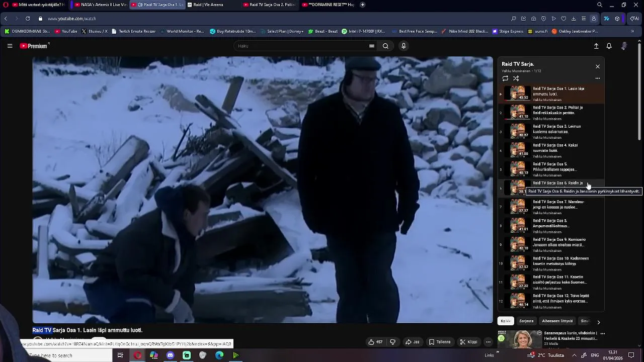This screenshot has width=644, height=362.
Task: Toggle playlist loop/repeat
Action: [x=505, y=78]
